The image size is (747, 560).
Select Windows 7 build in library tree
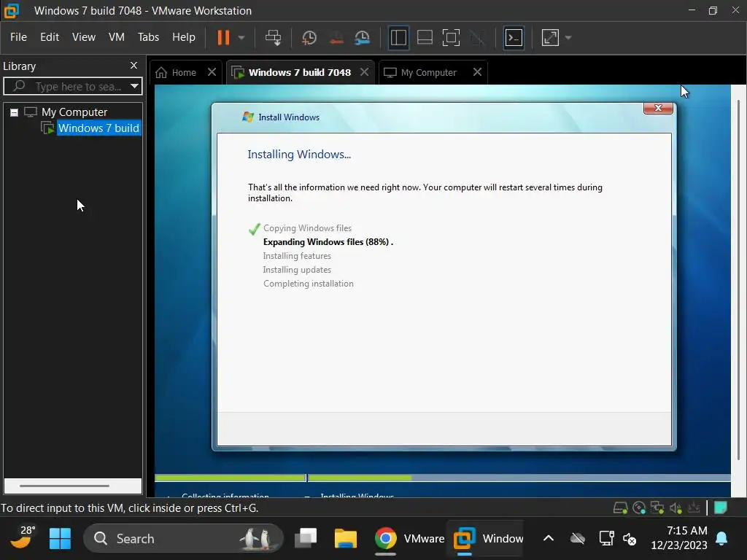pos(98,128)
